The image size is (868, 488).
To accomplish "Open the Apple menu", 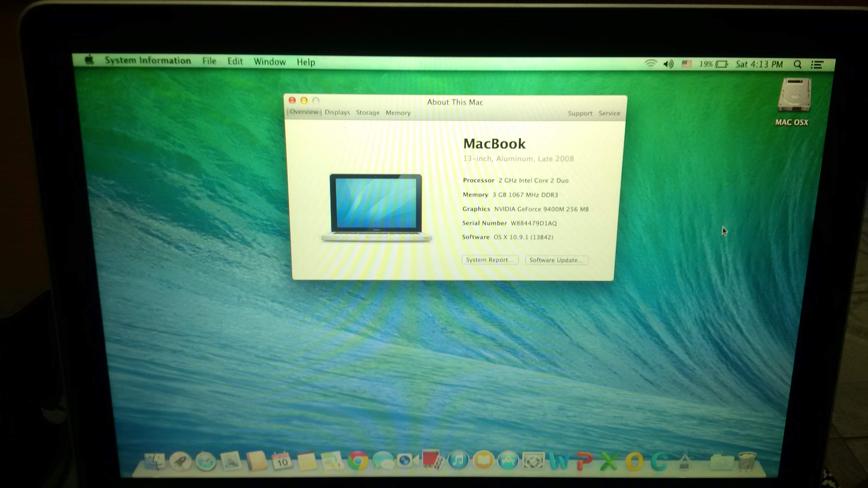I will (89, 60).
